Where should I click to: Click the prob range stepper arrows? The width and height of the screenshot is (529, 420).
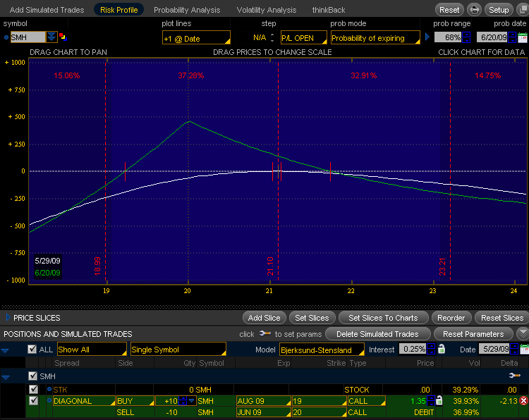point(467,37)
